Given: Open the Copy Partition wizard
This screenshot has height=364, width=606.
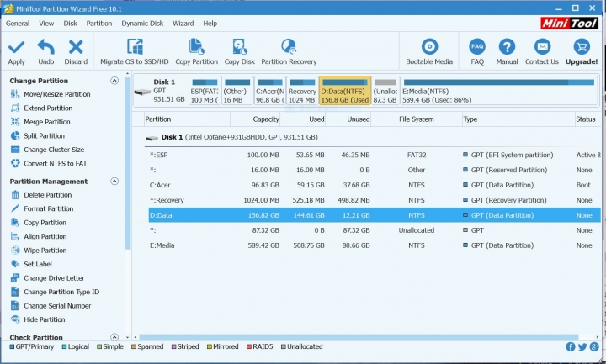Looking at the screenshot, I should click(x=196, y=52).
